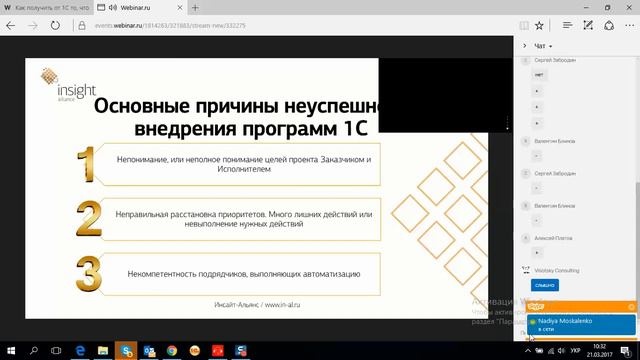
Task: Open video options three dots on slide
Action: (x=507, y=123)
